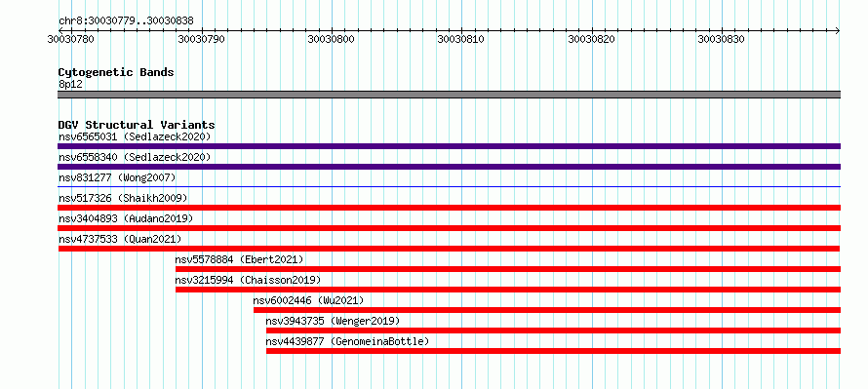
Task: Click the red bar under nsv4439877
Action: tap(554, 351)
